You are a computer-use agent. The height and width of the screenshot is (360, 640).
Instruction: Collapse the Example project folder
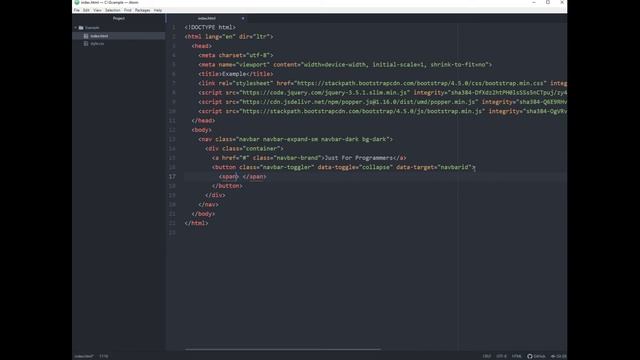coord(76,28)
